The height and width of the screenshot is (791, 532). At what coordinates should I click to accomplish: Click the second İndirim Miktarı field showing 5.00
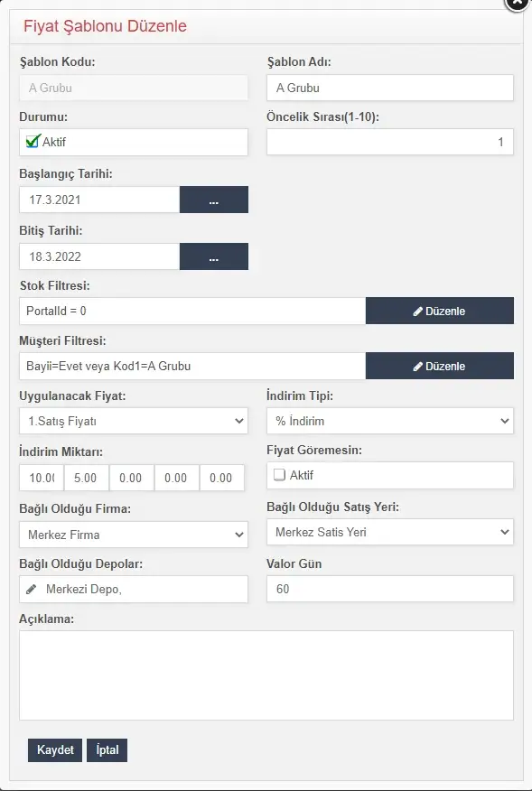click(x=87, y=478)
